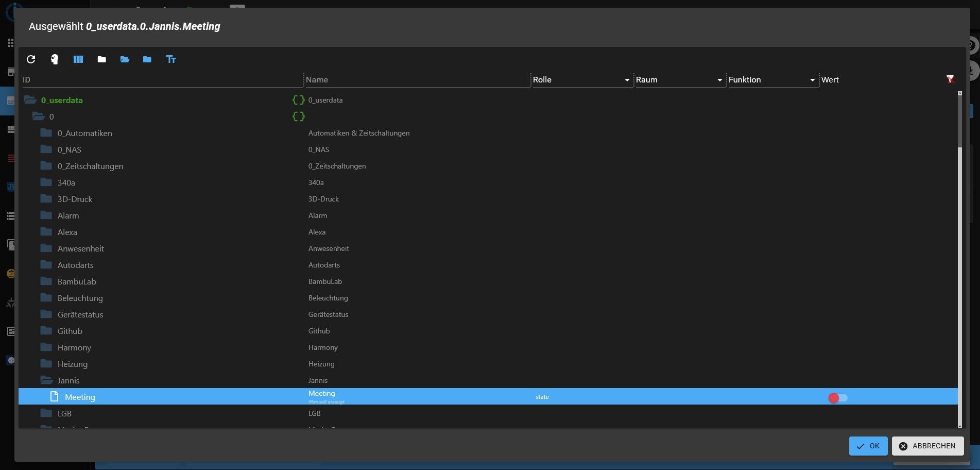This screenshot has width=980, height=470.
Task: Open the Anwesenheit folder
Action: click(46, 248)
